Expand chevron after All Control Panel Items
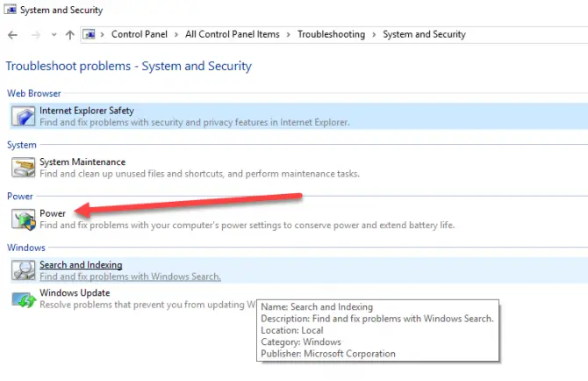 tap(288, 35)
